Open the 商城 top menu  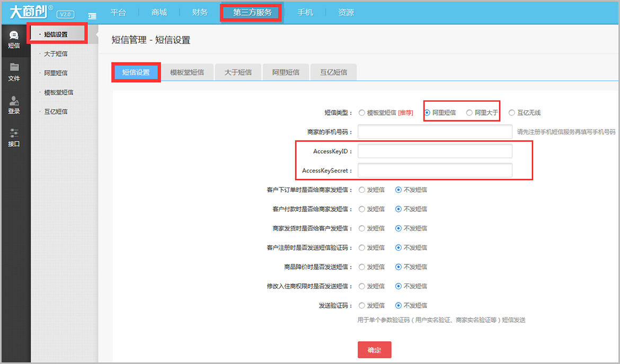pyautogui.click(x=159, y=12)
